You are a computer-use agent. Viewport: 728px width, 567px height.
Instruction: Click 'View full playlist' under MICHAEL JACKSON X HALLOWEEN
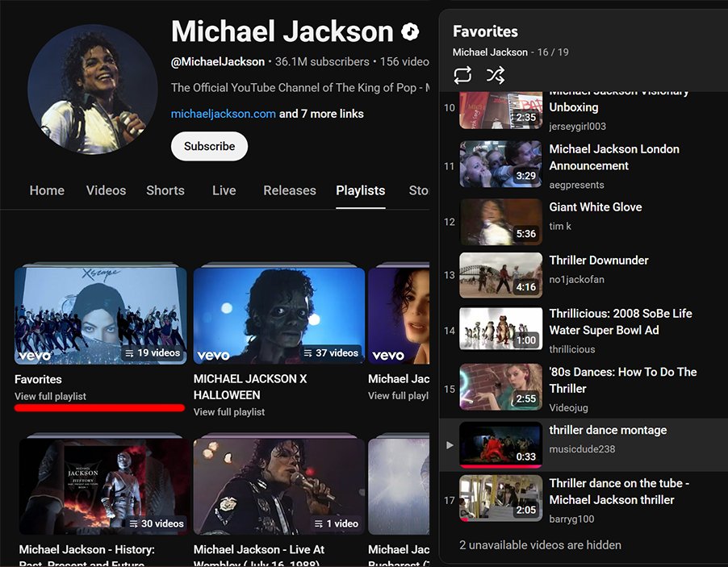pyautogui.click(x=229, y=412)
